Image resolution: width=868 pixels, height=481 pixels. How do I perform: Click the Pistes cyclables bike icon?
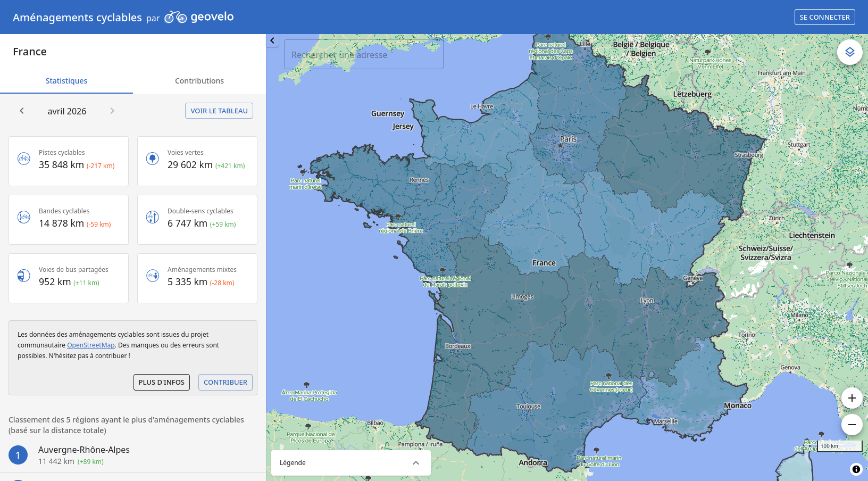click(24, 159)
